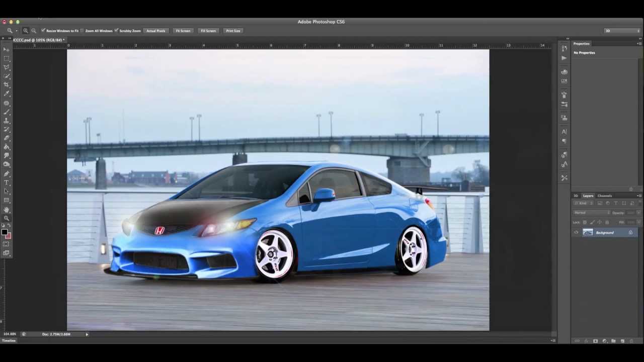Select the Path Selection tool
The image size is (644, 362).
pyautogui.click(x=6, y=191)
